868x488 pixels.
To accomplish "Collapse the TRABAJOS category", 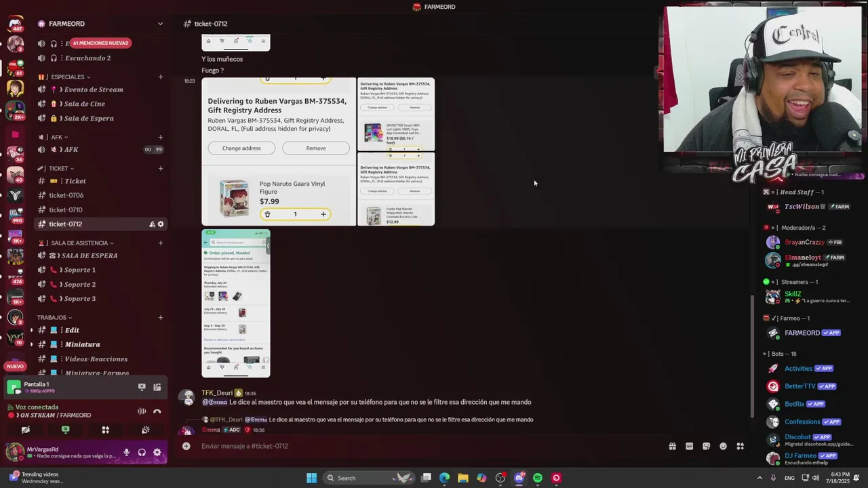I will pos(54,317).
